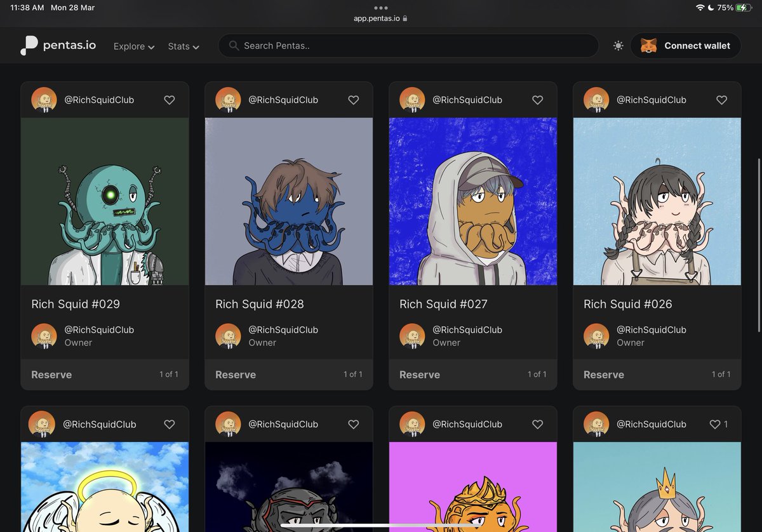Screen dimensions: 762x532
Task: Click the Rich Squid #028 title
Action: 260,304
